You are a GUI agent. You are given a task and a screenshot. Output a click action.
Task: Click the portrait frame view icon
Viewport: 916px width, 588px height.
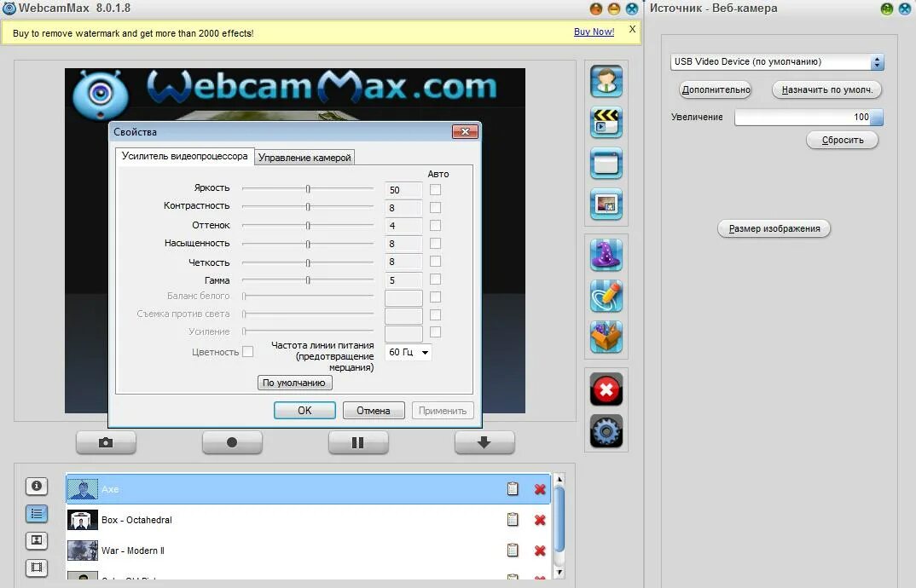coord(36,540)
